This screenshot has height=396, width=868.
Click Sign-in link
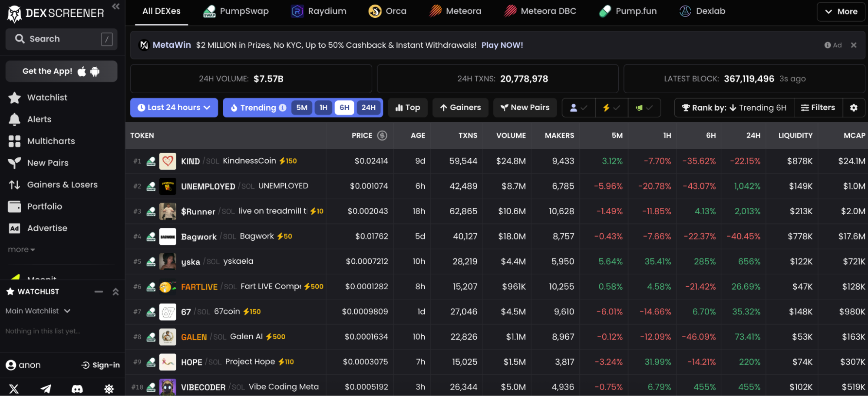101,365
